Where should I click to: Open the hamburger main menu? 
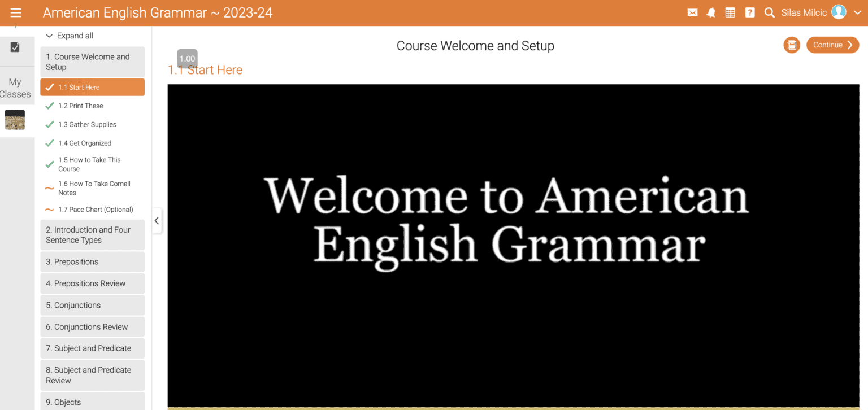pos(16,12)
